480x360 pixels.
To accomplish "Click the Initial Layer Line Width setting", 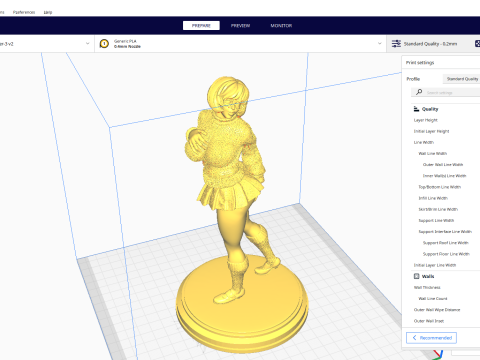I will (x=435, y=265).
